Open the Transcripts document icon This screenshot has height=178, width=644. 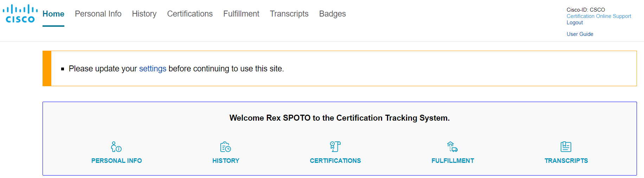point(566,147)
